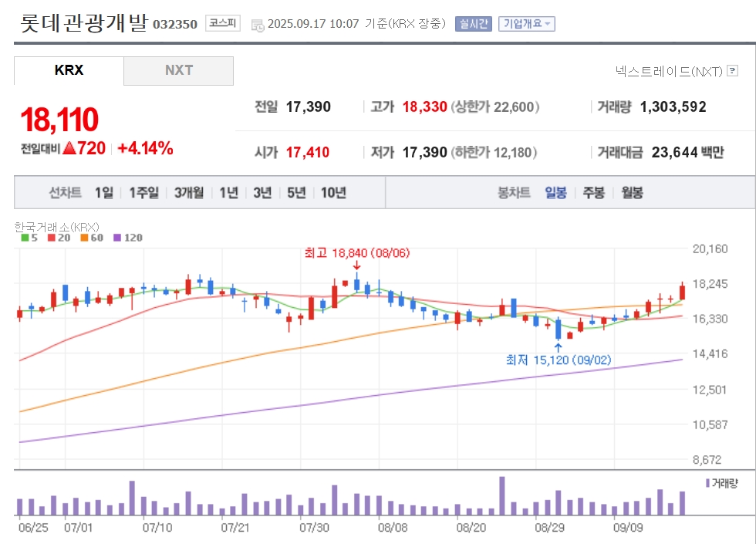The height and width of the screenshot is (544, 756).
Task: Click the 고가 value 18,330
Action: coord(425,107)
